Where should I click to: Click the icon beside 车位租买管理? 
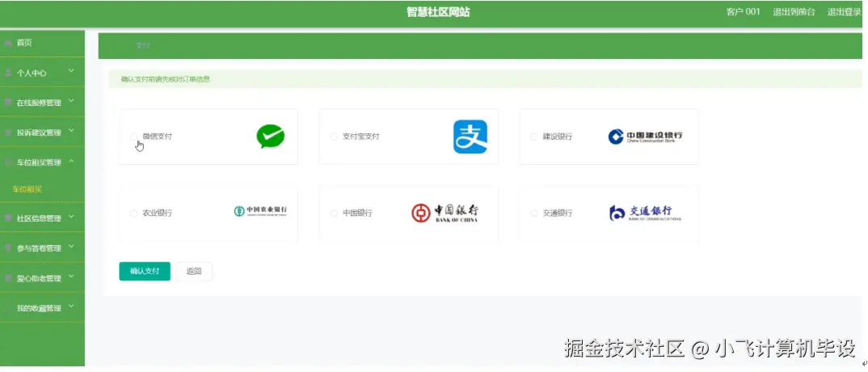coord(8,163)
